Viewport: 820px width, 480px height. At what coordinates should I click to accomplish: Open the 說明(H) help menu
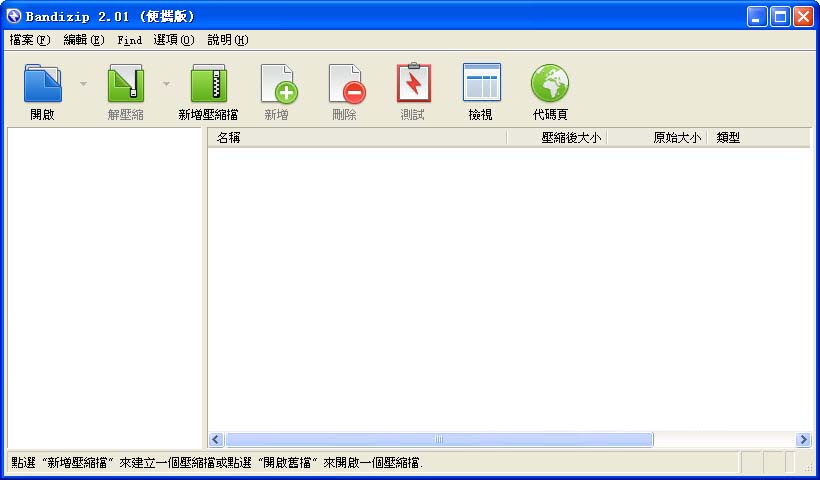point(228,40)
